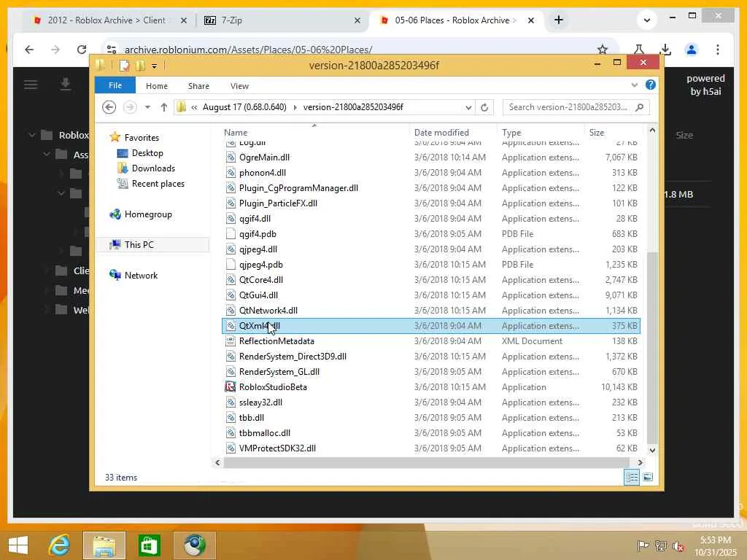
Task: Collapse the Ass tree folder in h5ai
Action: pyautogui.click(x=47, y=155)
